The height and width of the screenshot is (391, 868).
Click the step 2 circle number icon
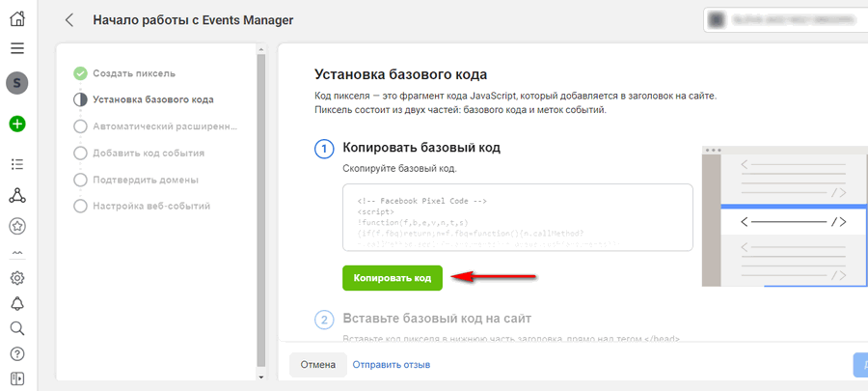(324, 320)
